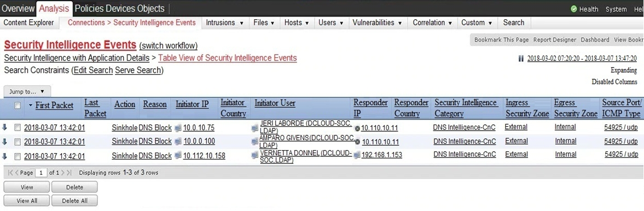
Task: Click the View All button
Action: click(x=27, y=201)
